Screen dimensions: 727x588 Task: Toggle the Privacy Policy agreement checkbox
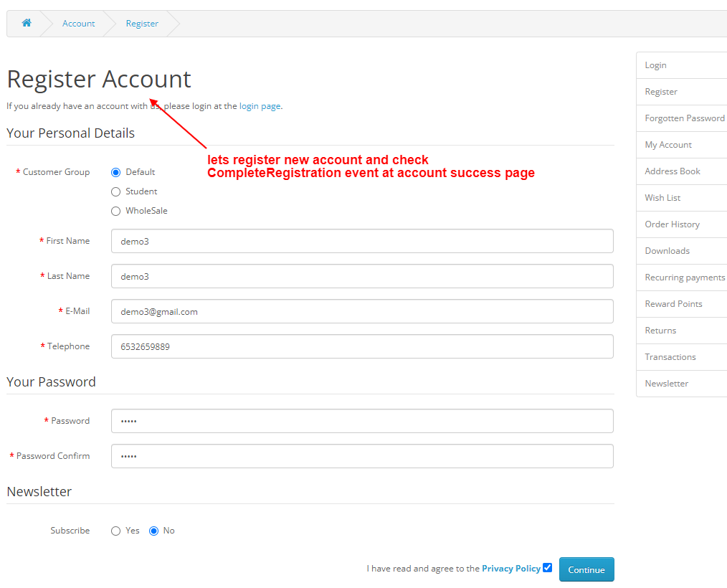[x=548, y=568]
